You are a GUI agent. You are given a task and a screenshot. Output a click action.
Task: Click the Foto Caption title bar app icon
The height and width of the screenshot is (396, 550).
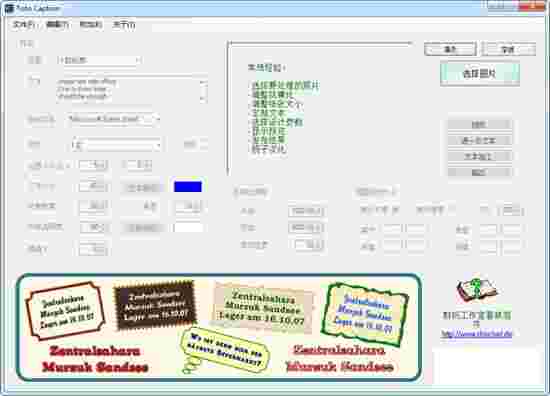pyautogui.click(x=8, y=8)
